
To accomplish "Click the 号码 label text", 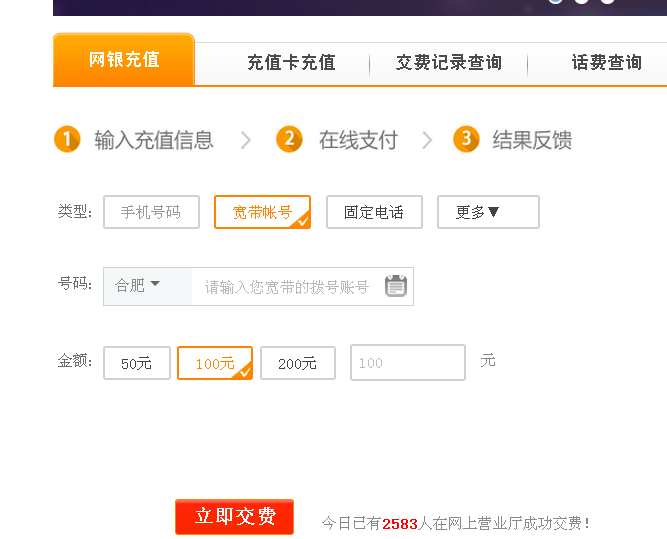I will pyautogui.click(x=74, y=283).
